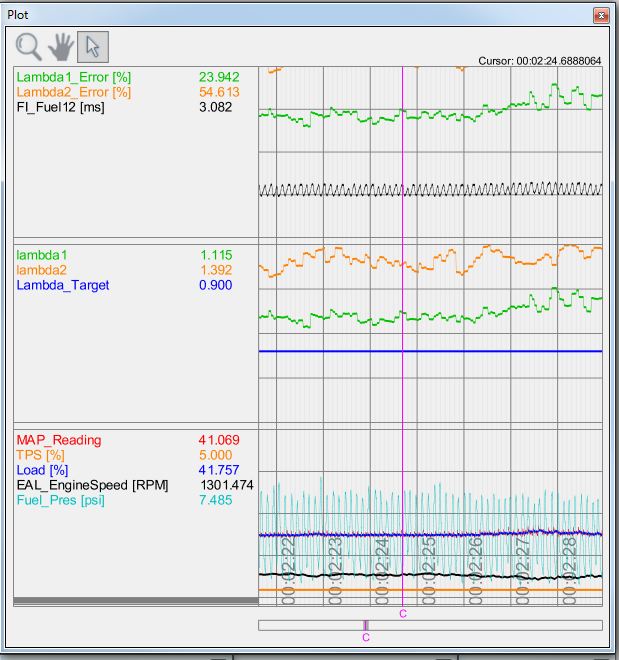Choose the Pointer cursor tool
The height and width of the screenshot is (660, 619).
pyautogui.click(x=93, y=46)
